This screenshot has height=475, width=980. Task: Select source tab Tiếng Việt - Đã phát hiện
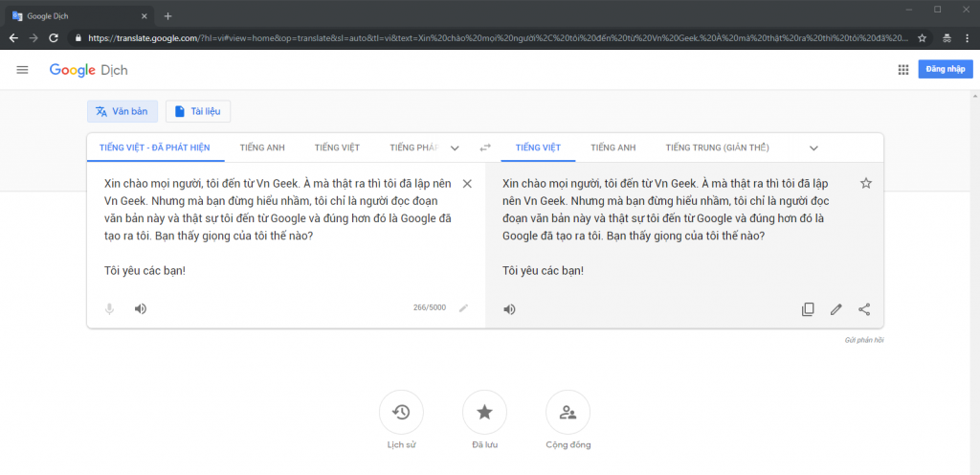point(154,148)
